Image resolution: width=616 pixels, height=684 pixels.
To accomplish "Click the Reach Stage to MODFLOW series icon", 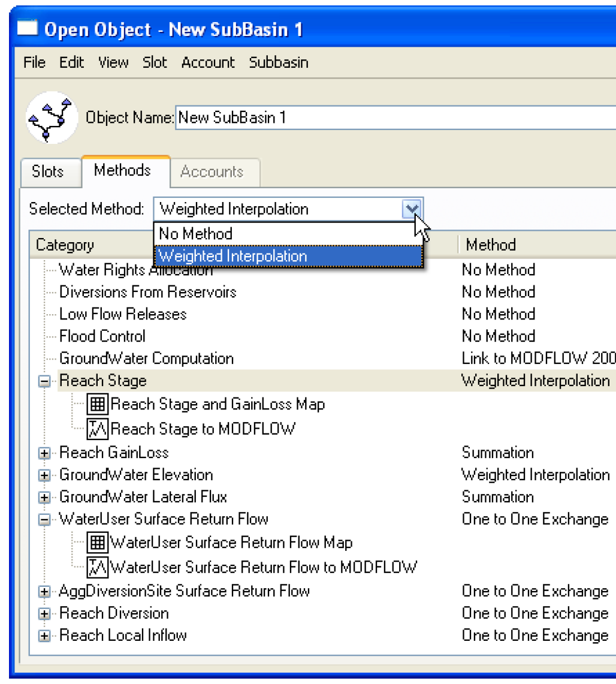I will [97, 429].
